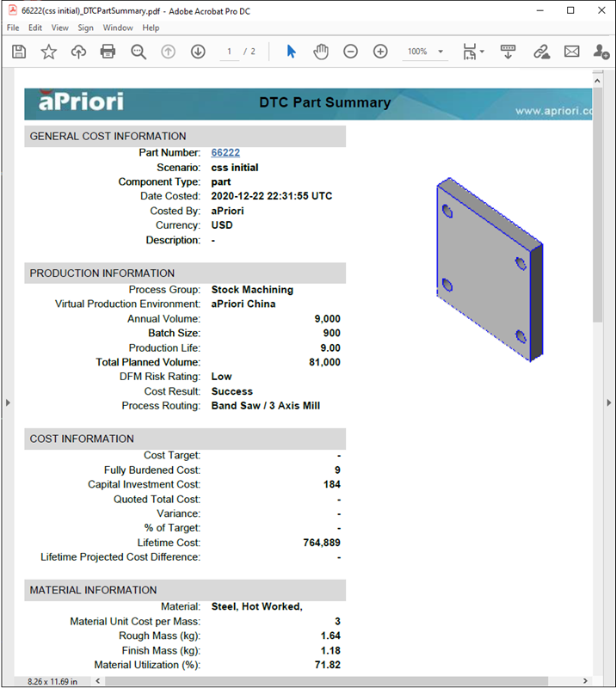Open the part number 66222 link

point(225,153)
